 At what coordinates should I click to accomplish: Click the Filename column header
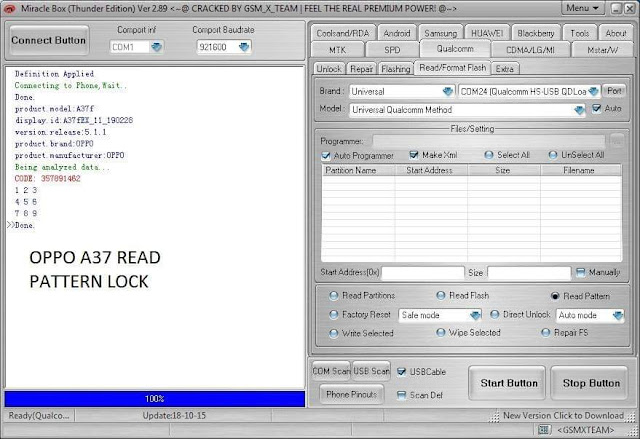click(x=581, y=170)
